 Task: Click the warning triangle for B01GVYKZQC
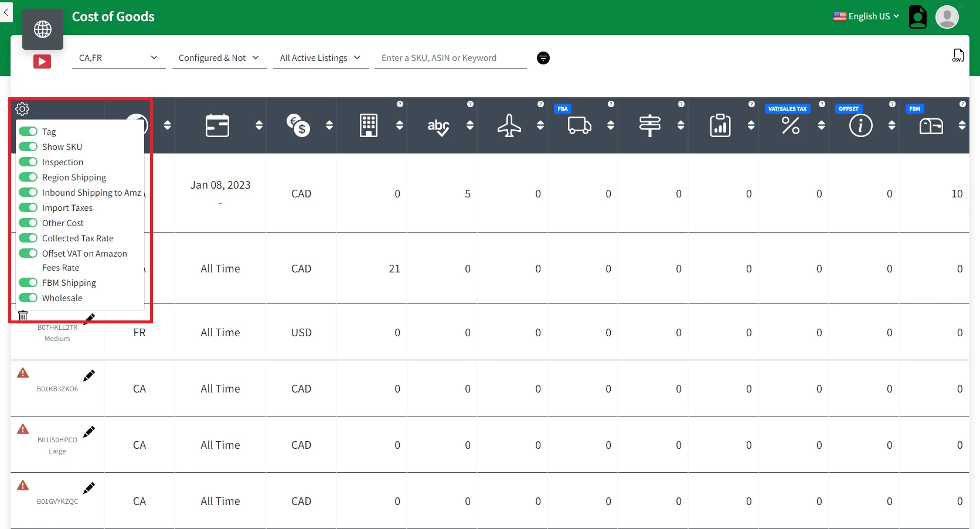(x=23, y=485)
